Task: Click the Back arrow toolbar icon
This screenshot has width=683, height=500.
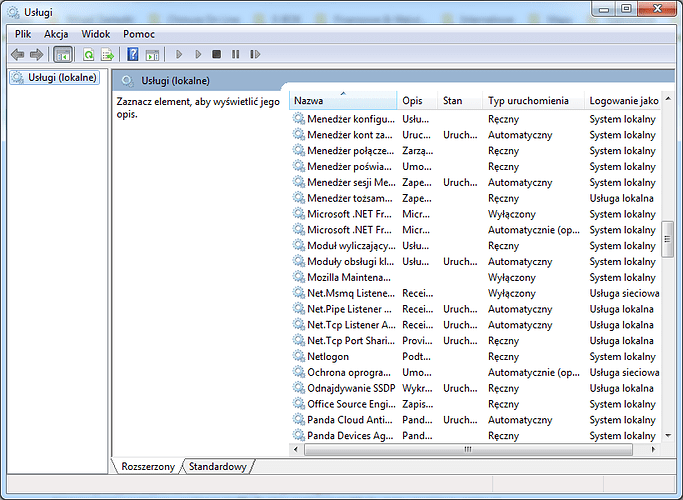Action: pos(17,54)
